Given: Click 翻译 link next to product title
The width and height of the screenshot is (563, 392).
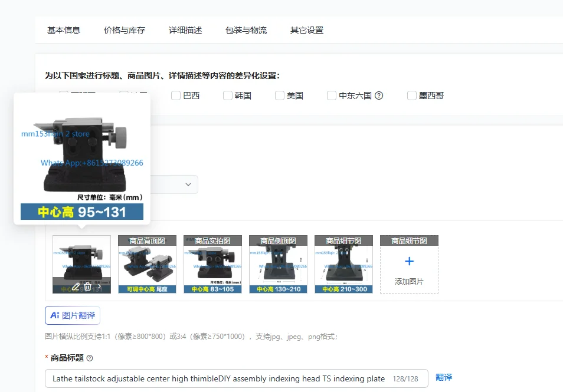Looking at the screenshot, I should pos(444,377).
